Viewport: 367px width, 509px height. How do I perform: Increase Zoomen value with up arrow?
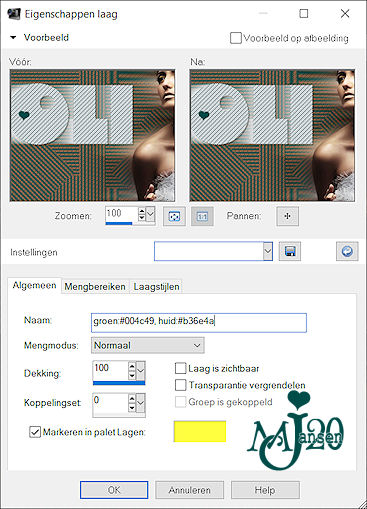pyautogui.click(x=142, y=211)
